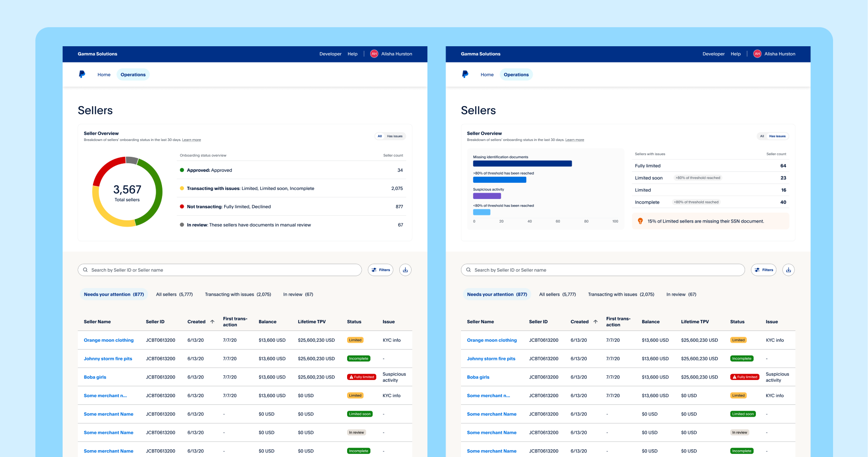Select All toggle in left Seller Overview
868x457 pixels.
tap(380, 136)
